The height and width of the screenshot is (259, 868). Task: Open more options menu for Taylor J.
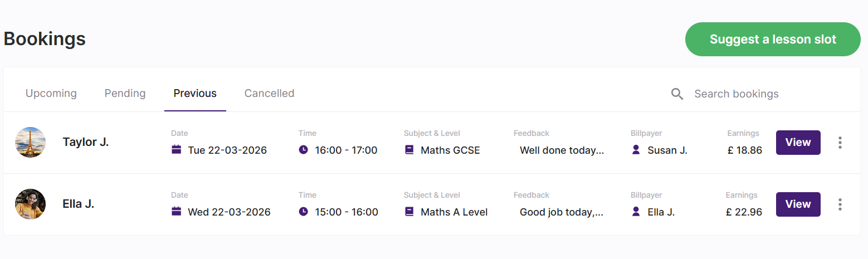[840, 143]
